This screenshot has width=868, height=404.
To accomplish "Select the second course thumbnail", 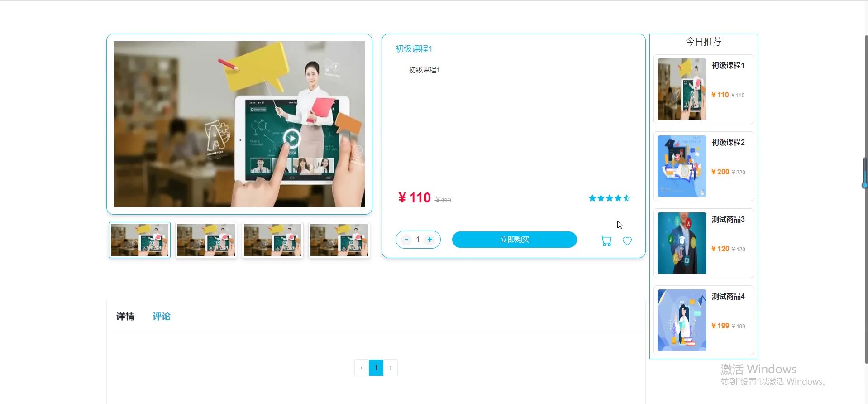I will [206, 240].
